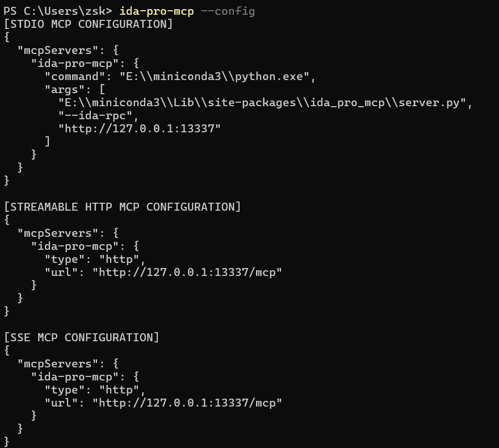
Task: Click the [SSE MCP CONFIGURATION] heading
Action: pyautogui.click(x=81, y=337)
